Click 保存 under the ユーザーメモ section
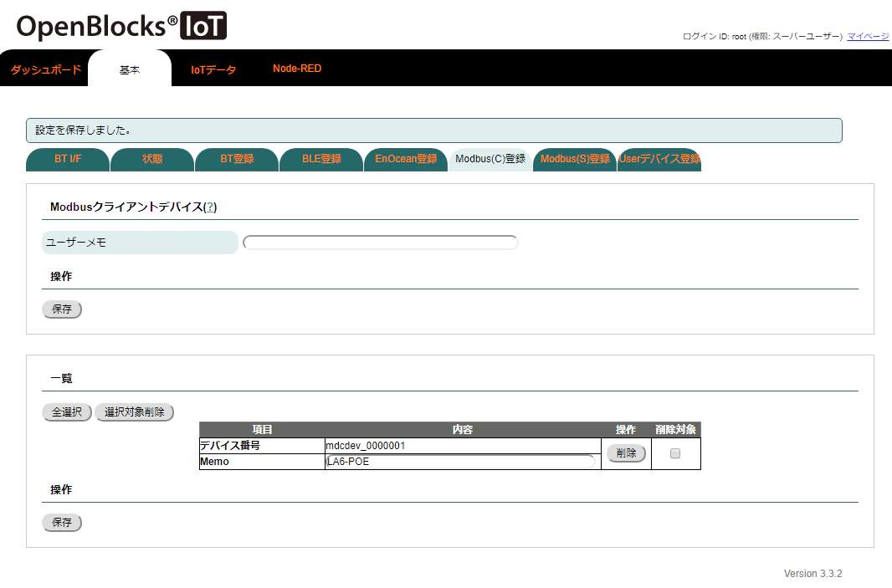The width and height of the screenshot is (892, 588). click(62, 309)
